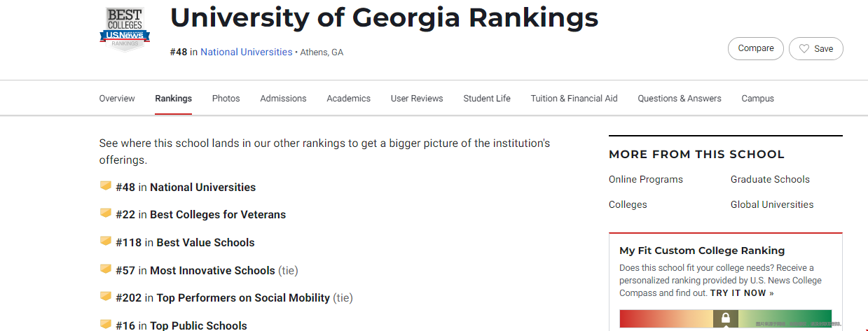Screen dimensions: 868x331
Task: Click badge icon beside Most Innovative Schools
Action: point(106,269)
